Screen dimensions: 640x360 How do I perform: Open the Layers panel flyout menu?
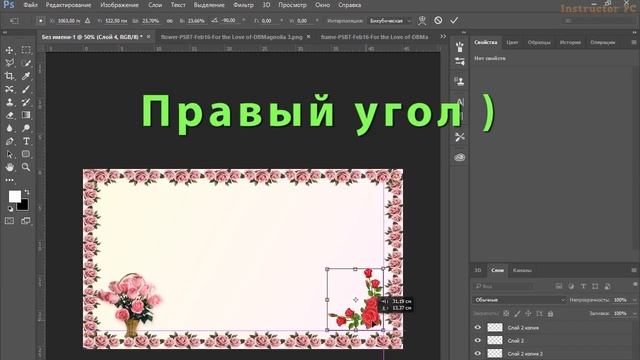coord(634,270)
